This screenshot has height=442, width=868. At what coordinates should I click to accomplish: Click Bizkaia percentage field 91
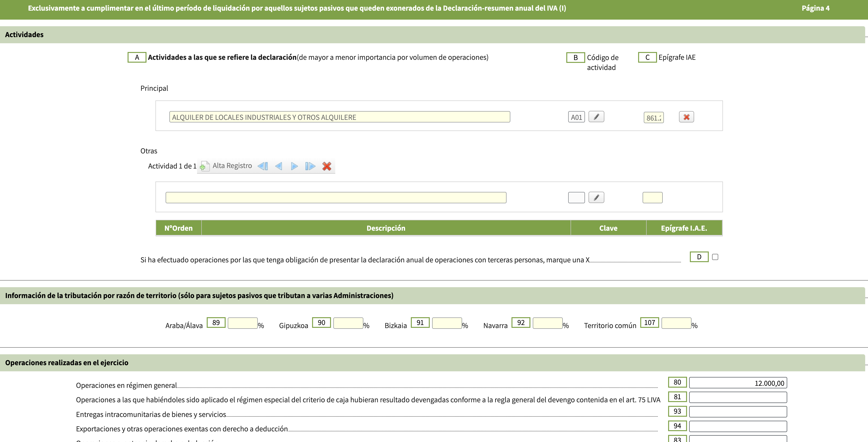447,323
